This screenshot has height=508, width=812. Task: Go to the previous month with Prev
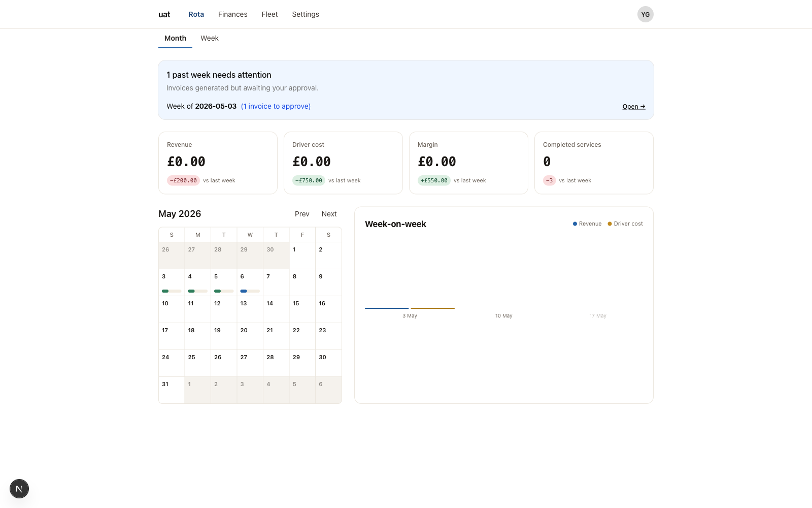click(x=302, y=214)
